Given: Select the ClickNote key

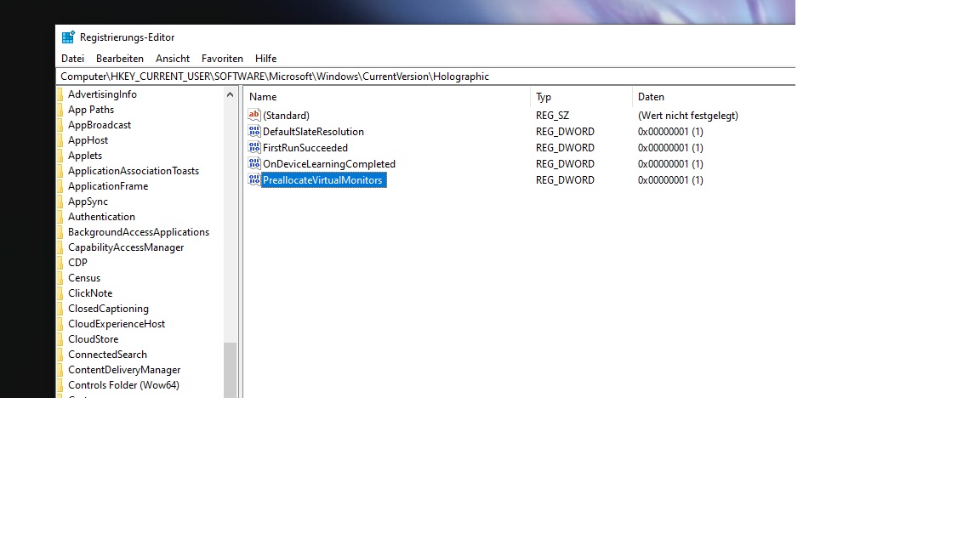Looking at the screenshot, I should coord(90,293).
